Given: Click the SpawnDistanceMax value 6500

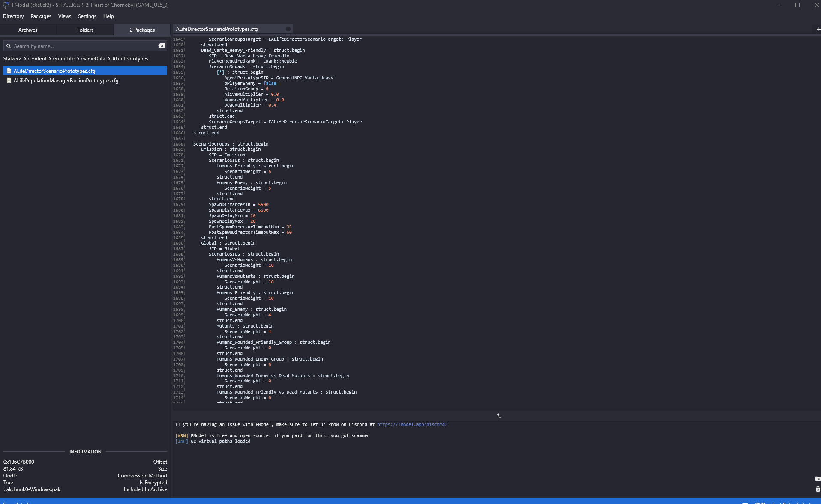Looking at the screenshot, I should [x=263, y=210].
